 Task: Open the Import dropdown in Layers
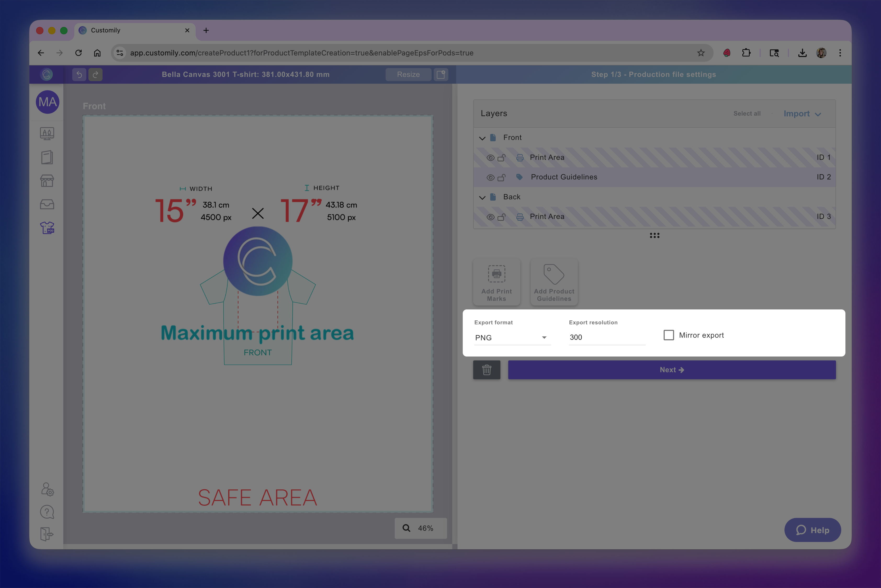[x=802, y=114]
